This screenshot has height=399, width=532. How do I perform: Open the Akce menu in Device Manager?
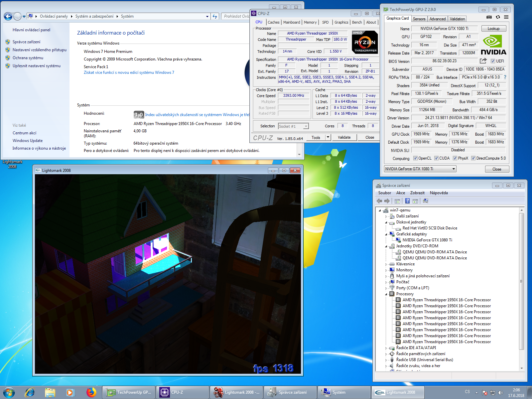[400, 193]
